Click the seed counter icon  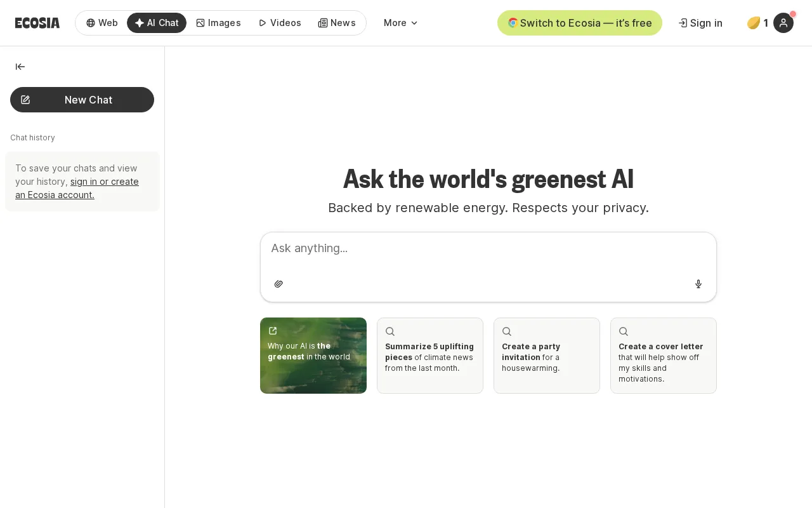(754, 23)
